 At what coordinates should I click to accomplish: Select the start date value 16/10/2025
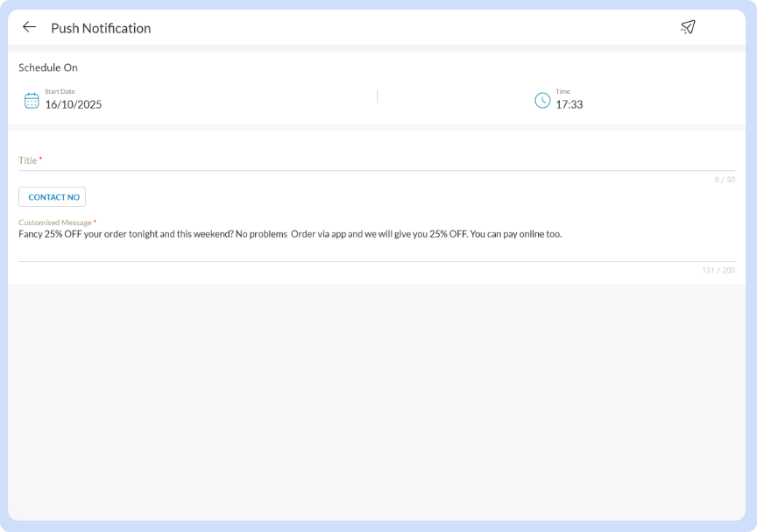[74, 104]
